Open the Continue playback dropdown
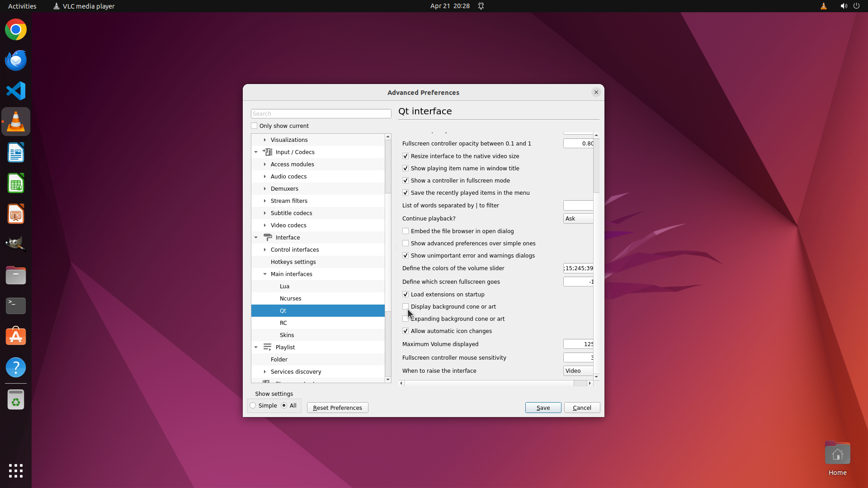868x488 pixels. click(578, 218)
